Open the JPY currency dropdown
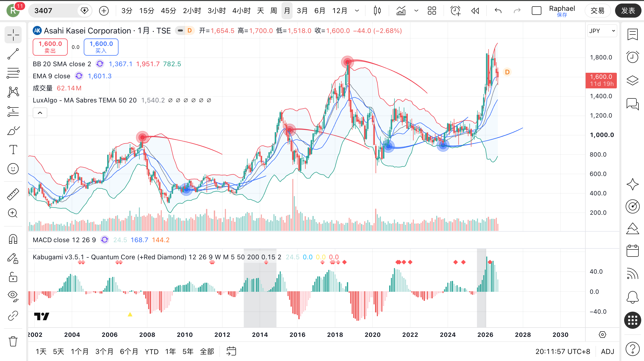644x361 pixels. (x=602, y=31)
